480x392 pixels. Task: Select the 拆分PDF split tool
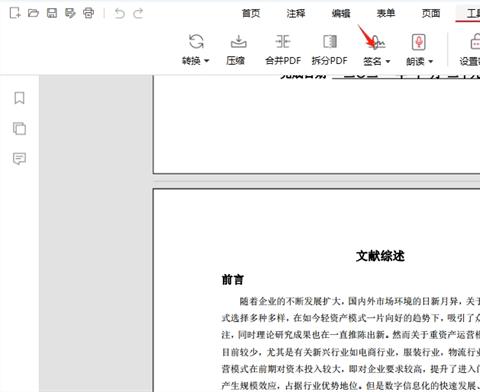tap(330, 50)
